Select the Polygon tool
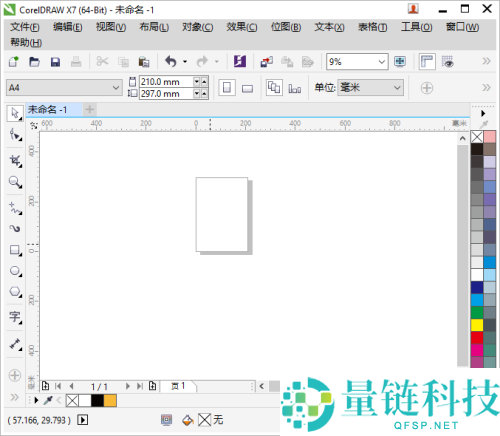The width and height of the screenshot is (500, 436). tap(15, 292)
